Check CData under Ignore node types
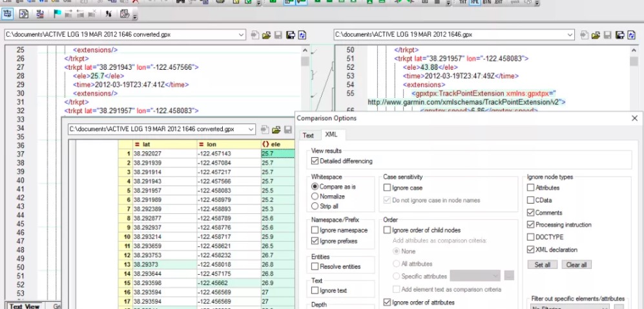 [531, 200]
